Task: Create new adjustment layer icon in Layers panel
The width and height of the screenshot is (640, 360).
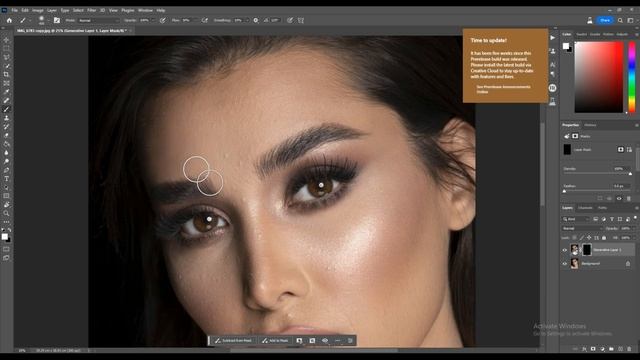Action: coord(602,349)
